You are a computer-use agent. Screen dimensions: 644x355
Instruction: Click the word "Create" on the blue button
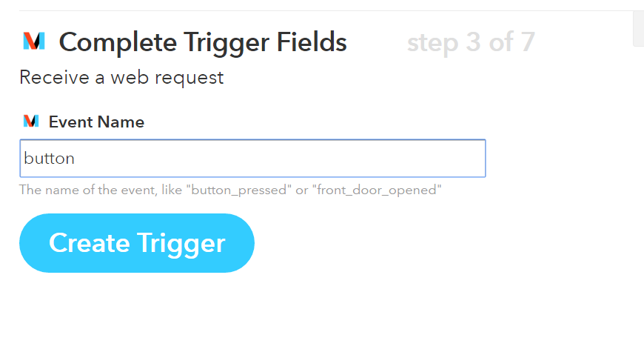click(89, 243)
